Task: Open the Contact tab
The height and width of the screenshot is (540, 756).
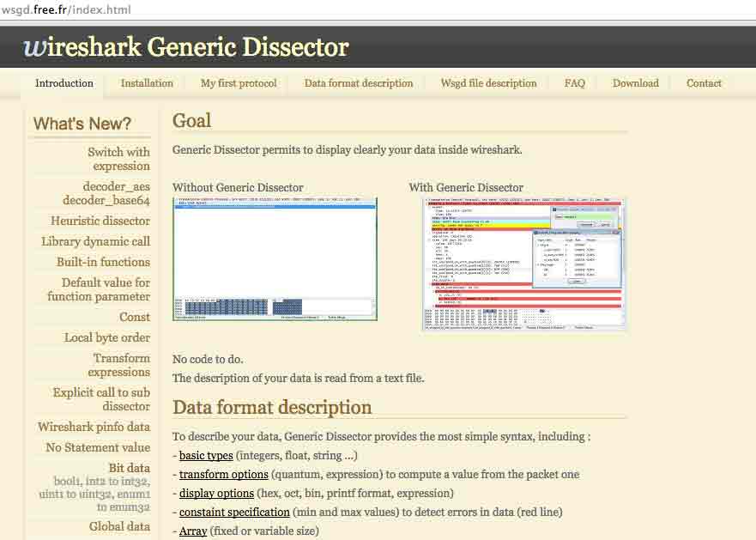Action: [704, 83]
